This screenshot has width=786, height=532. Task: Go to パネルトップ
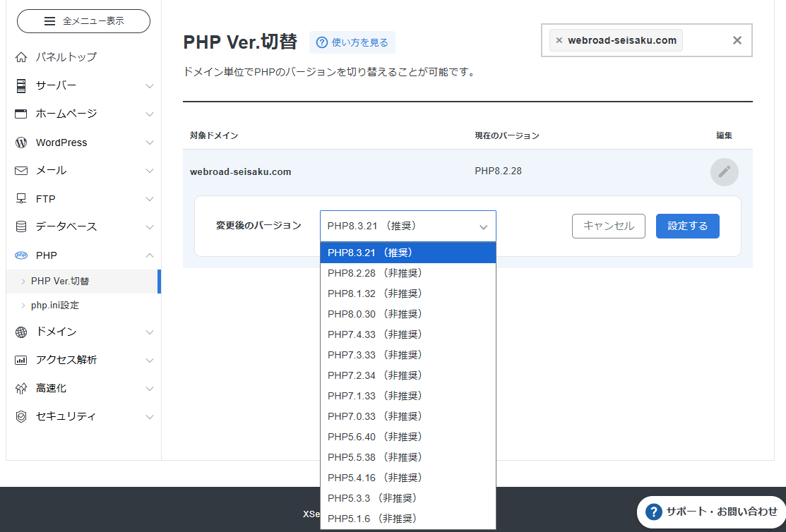(66, 57)
